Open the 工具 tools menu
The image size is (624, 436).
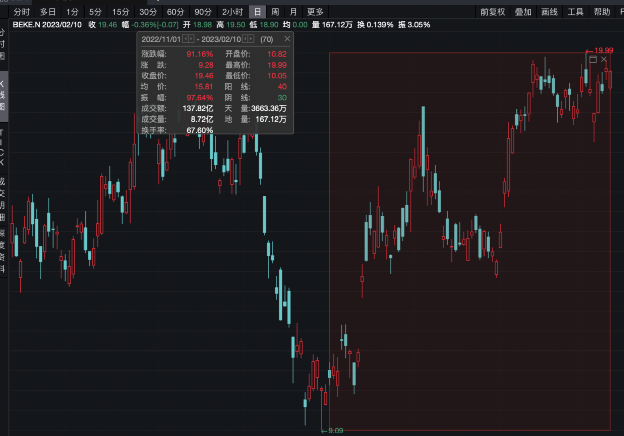pyautogui.click(x=576, y=12)
